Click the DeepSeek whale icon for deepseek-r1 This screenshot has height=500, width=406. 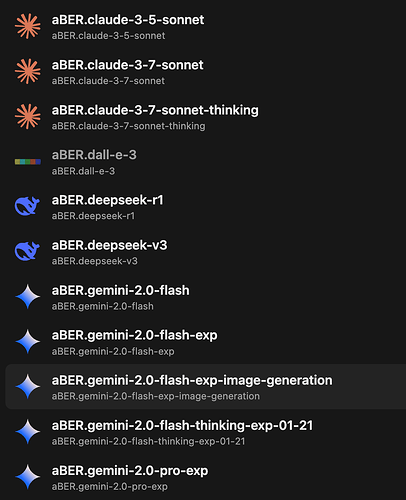click(x=27, y=206)
